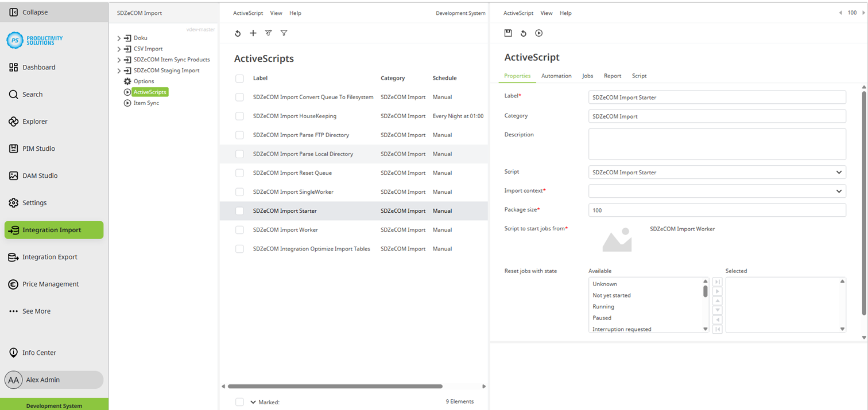The image size is (868, 410).
Task: Click the move all right transfer button
Action: pos(718,282)
